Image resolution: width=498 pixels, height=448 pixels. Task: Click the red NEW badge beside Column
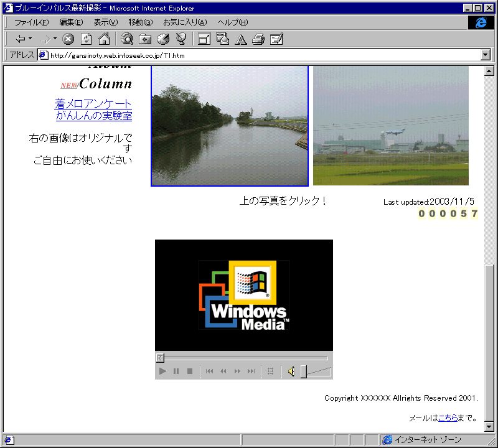[x=69, y=85]
